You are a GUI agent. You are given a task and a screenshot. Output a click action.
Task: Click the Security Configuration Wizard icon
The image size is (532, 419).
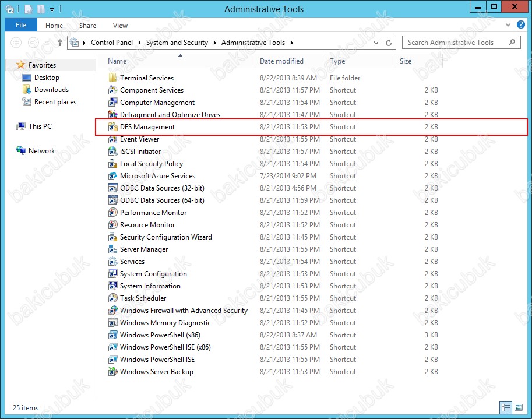(x=112, y=237)
